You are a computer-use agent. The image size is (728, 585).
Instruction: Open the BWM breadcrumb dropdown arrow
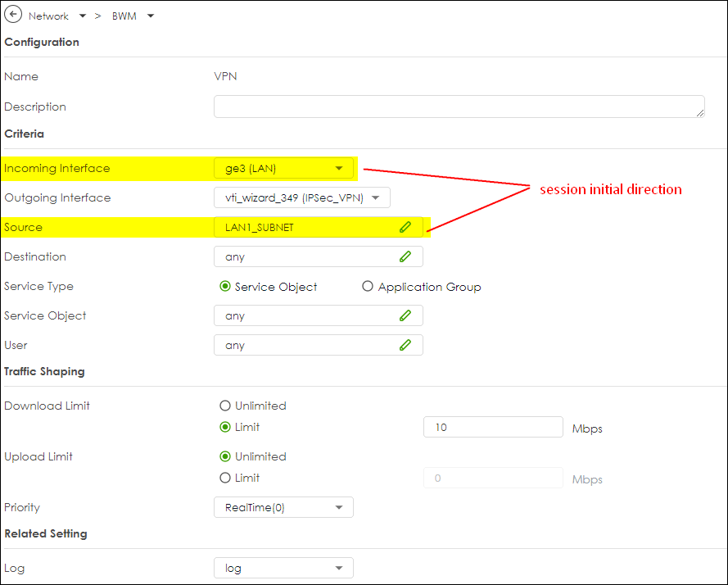(x=151, y=16)
